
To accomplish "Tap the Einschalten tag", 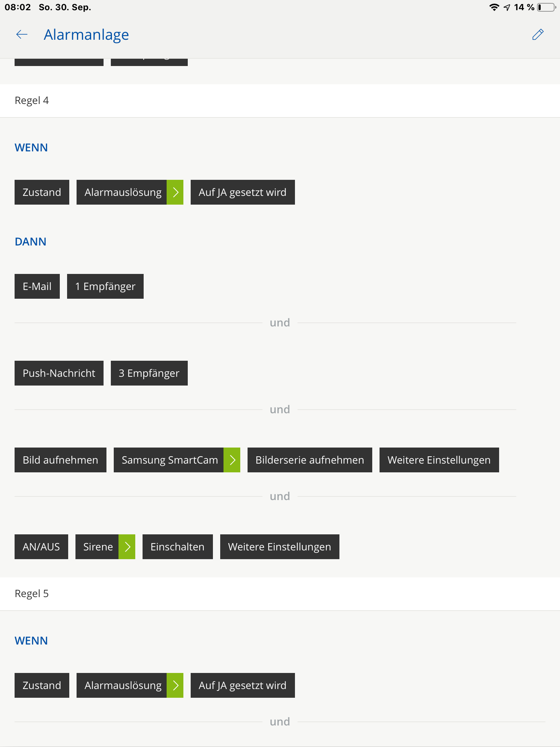I will point(178,547).
